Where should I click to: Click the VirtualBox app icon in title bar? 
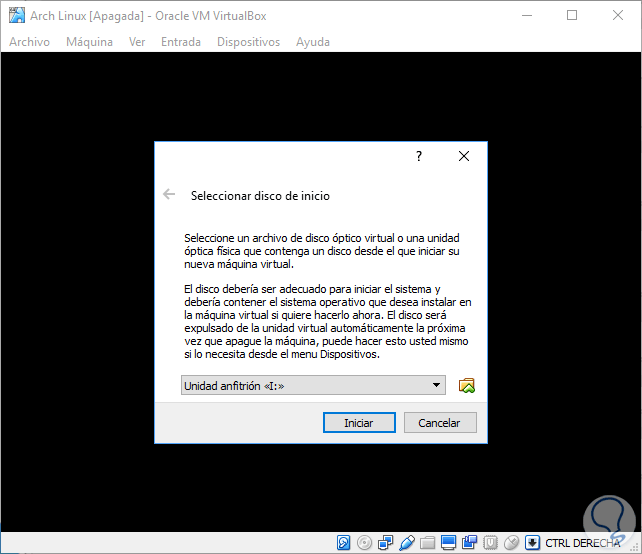[17, 16]
